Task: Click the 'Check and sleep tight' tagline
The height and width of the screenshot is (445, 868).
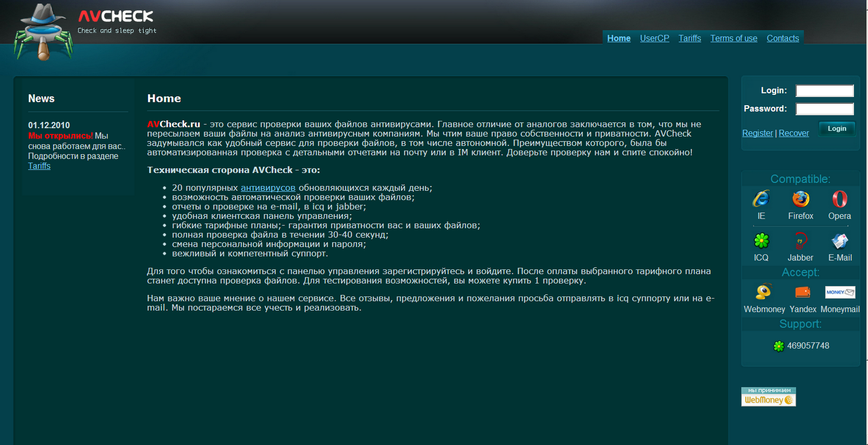Action: pyautogui.click(x=117, y=31)
